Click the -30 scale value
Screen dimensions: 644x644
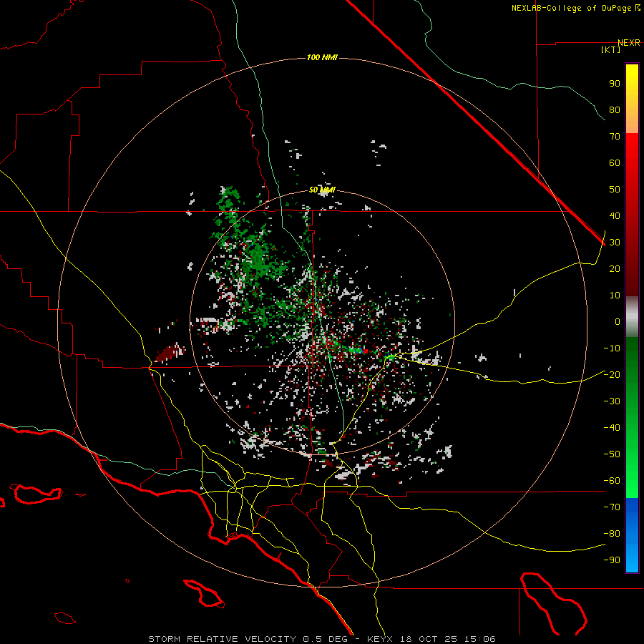[x=612, y=401]
